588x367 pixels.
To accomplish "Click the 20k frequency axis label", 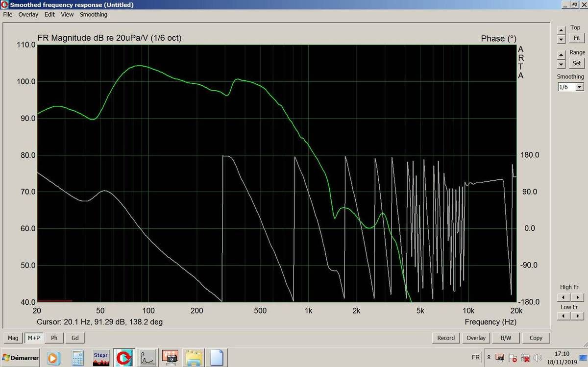I will pyautogui.click(x=516, y=311).
